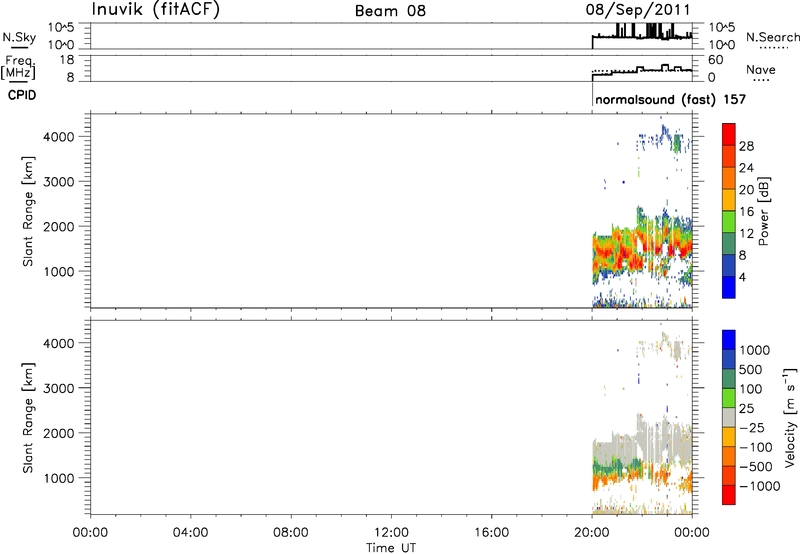Pick the 12–16 dB light green Power segment
Screen dimensions: 800x554
tap(729, 222)
